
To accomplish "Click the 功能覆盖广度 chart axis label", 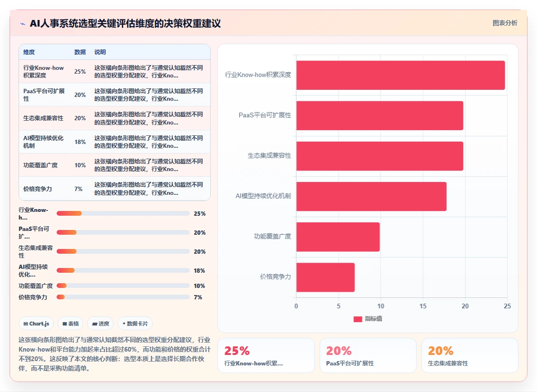I will click(272, 236).
